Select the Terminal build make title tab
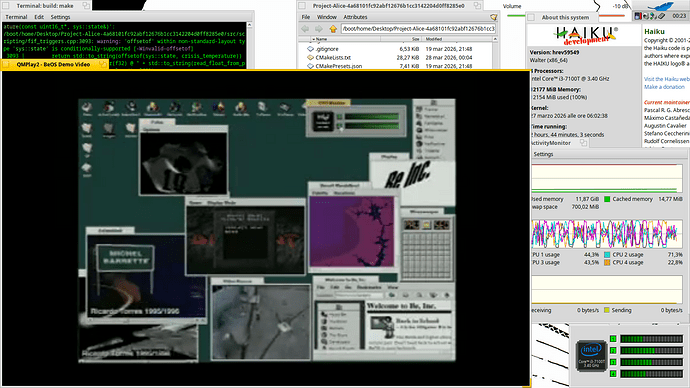This screenshot has width=690, height=388. tap(45, 6)
